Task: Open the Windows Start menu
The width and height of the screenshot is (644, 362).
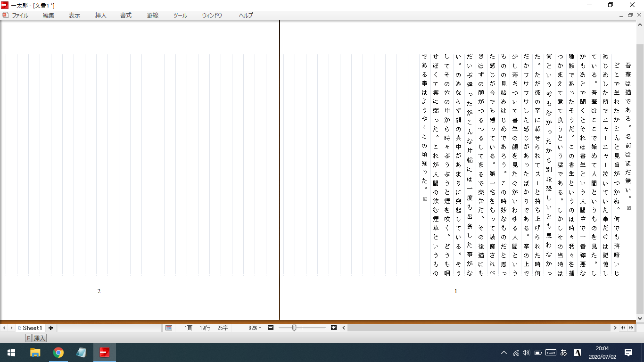Action: click(11, 353)
